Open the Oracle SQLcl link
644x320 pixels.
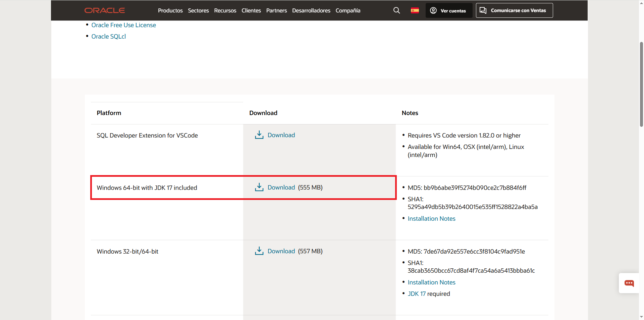(109, 36)
